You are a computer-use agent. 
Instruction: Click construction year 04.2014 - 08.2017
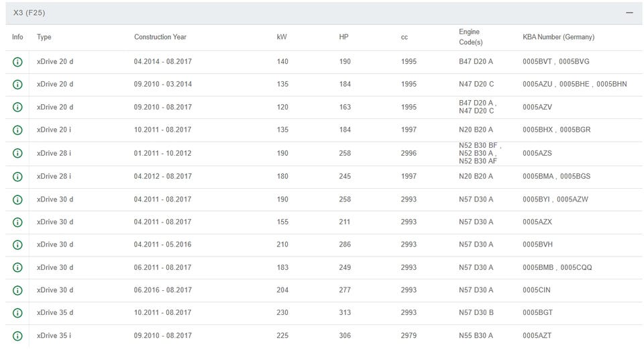tap(162, 62)
